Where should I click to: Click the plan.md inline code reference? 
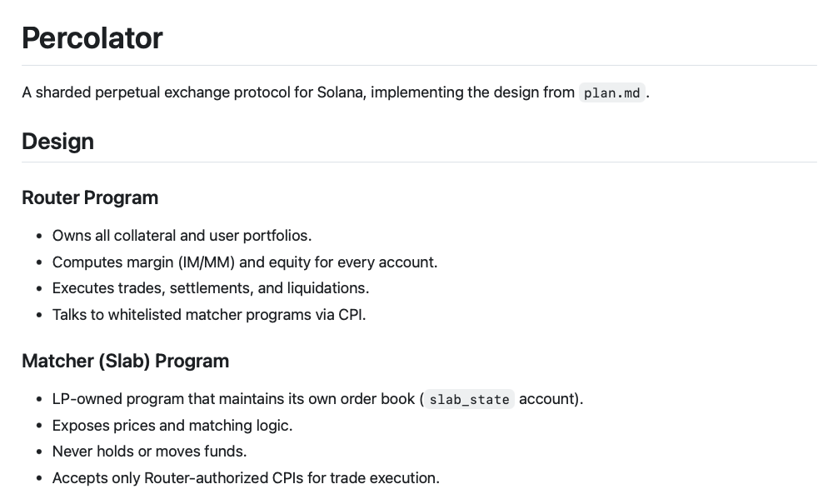pos(611,93)
